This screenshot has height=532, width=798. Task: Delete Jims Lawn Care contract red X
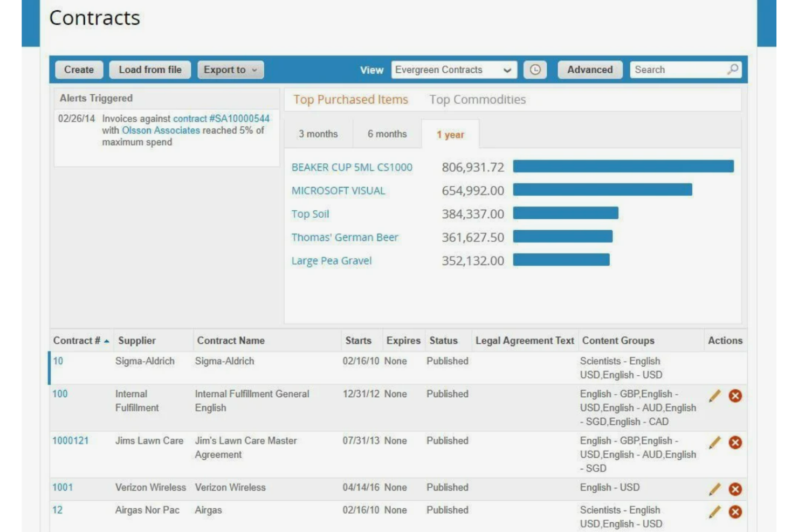[x=735, y=443]
